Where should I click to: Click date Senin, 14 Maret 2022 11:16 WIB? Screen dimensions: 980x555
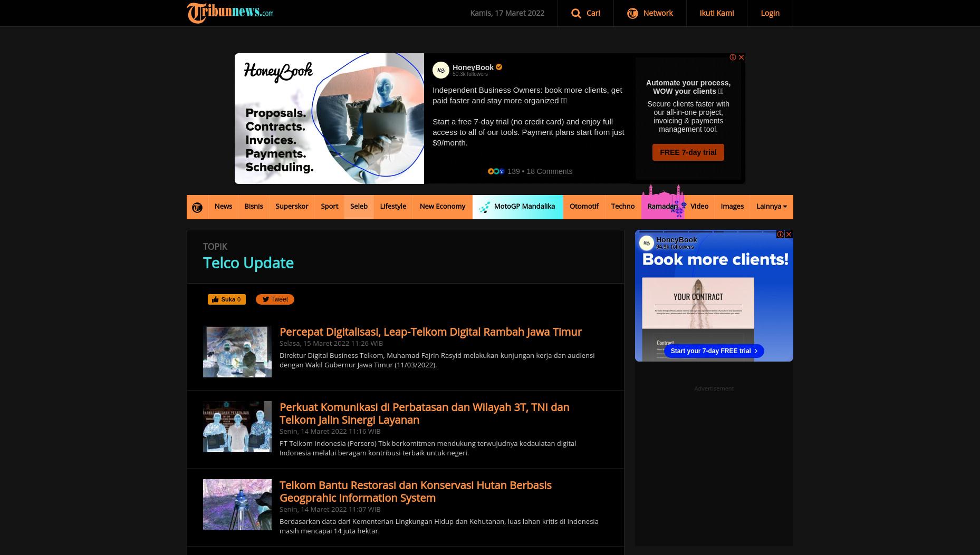[x=330, y=431]
